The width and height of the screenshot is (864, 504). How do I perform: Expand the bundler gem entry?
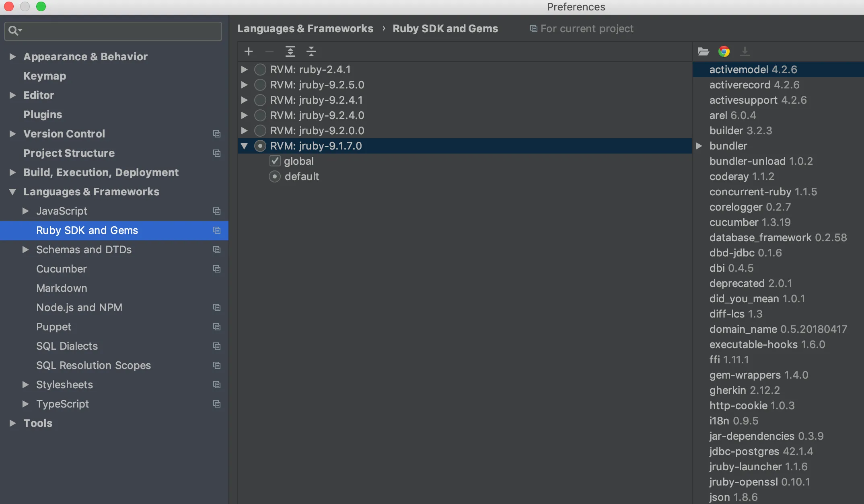tap(699, 146)
